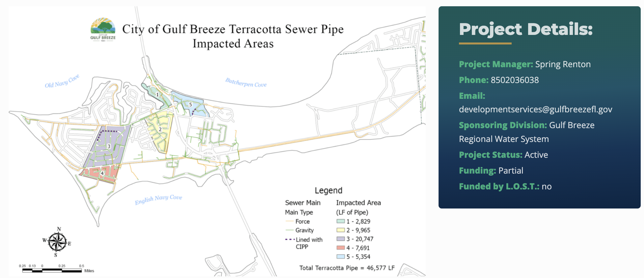644x278 pixels.
Task: Click the Funded by L.O.S.T. label
Action: [x=499, y=186]
